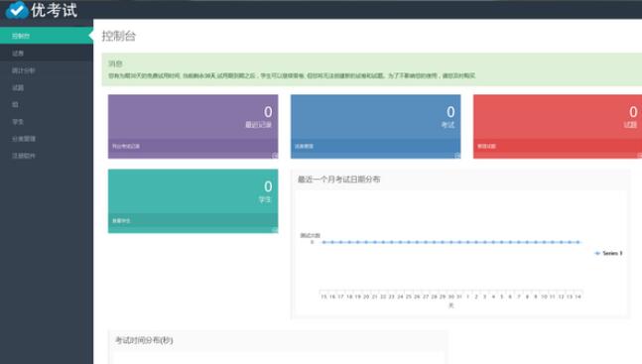The image size is (642, 364).
Task: Click the footer link on the red 试题 card
Action: (x=487, y=146)
